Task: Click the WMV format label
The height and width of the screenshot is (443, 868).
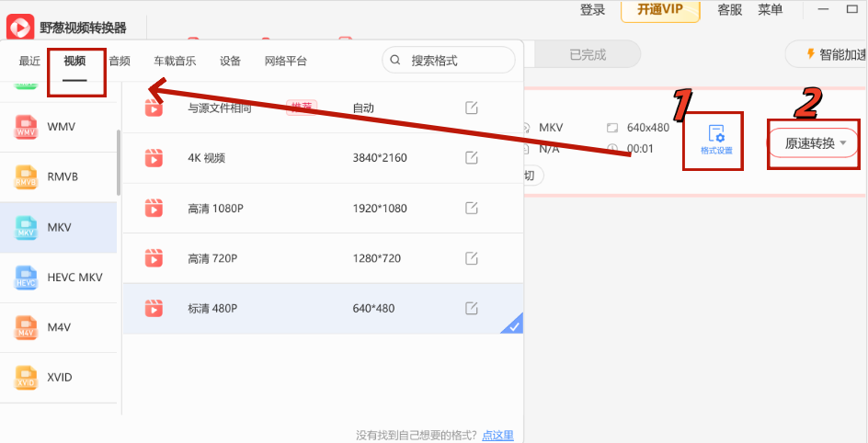Action: [x=61, y=127]
